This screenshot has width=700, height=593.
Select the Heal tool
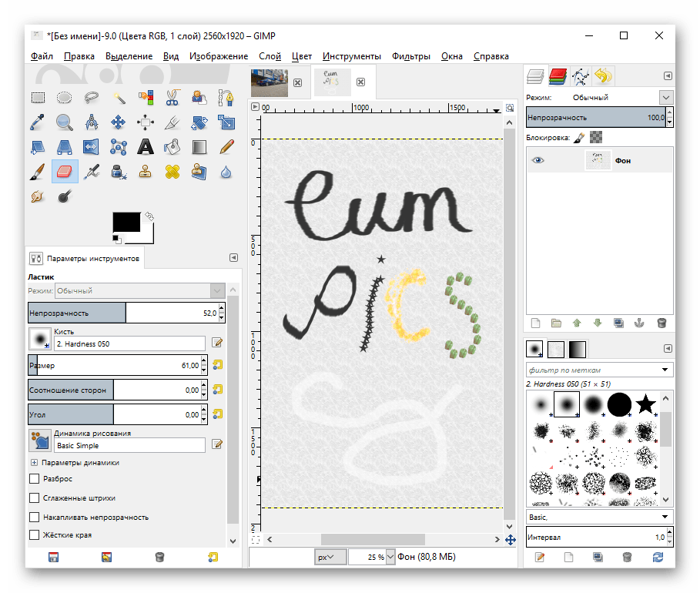tap(172, 172)
